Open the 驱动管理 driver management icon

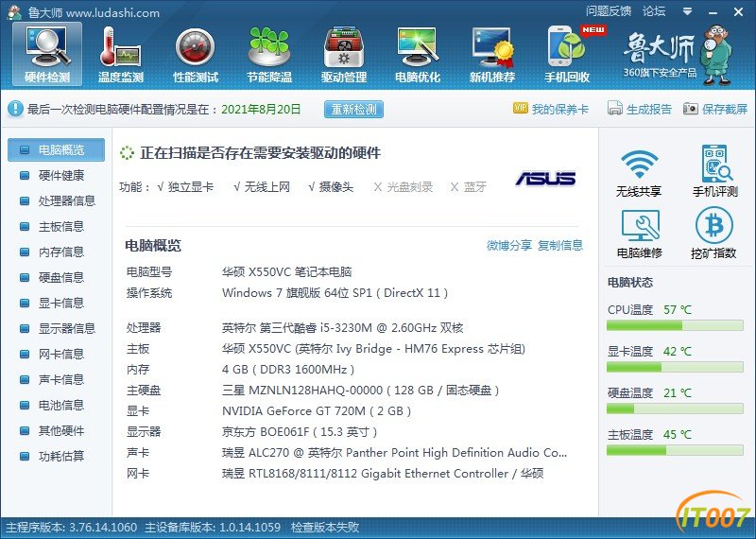coord(344,54)
